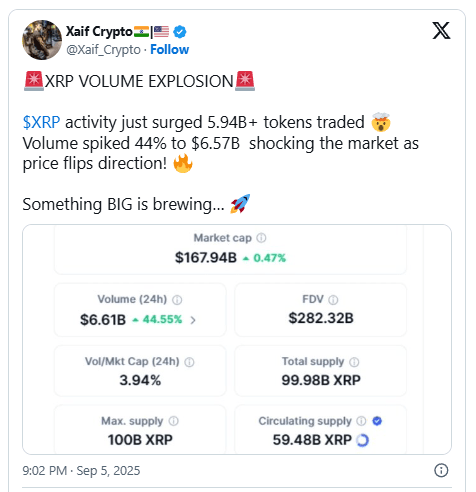The width and height of the screenshot is (476, 492).
Task: Open the X logo link
Action: [441, 31]
